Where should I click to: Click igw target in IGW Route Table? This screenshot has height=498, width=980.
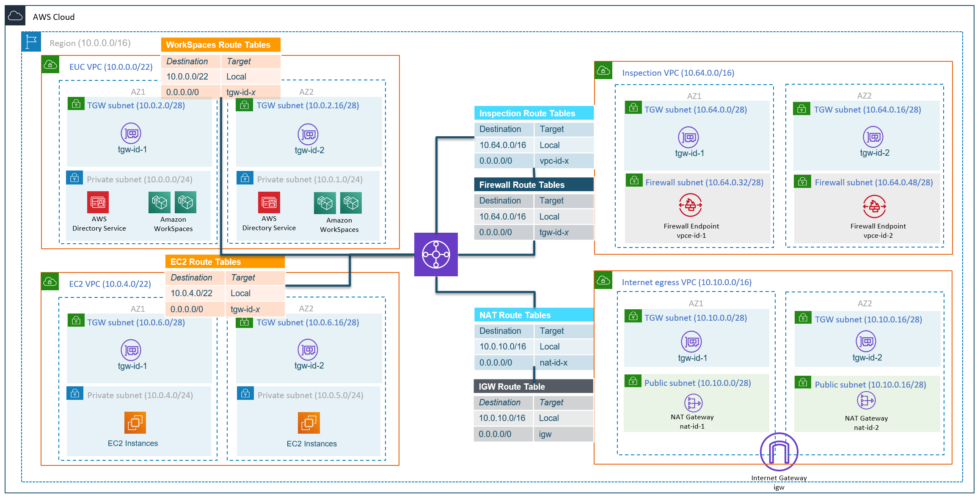(x=545, y=434)
